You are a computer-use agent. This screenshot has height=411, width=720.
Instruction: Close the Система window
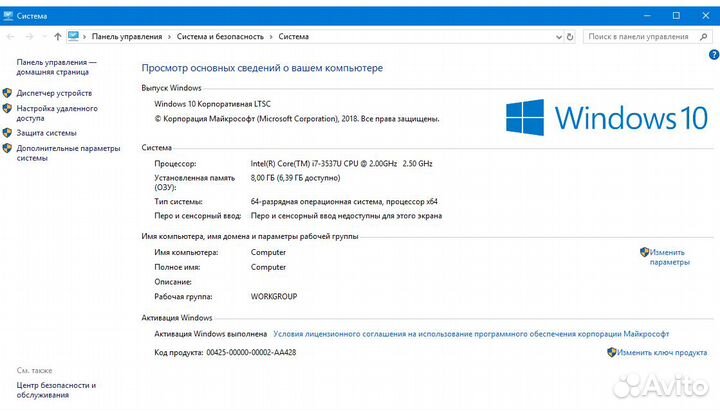pyautogui.click(x=706, y=16)
